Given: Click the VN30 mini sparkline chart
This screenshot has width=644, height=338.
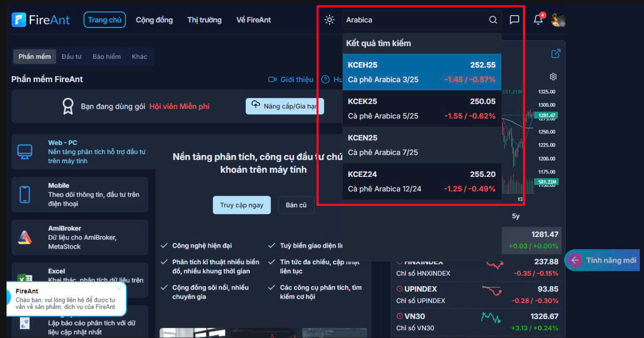Looking at the screenshot, I should 491,317.
